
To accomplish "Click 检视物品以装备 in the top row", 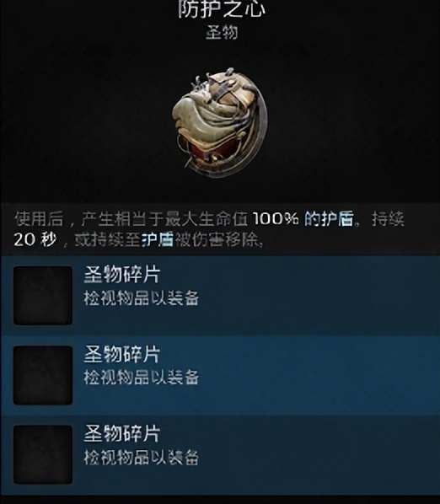I will pos(141,298).
